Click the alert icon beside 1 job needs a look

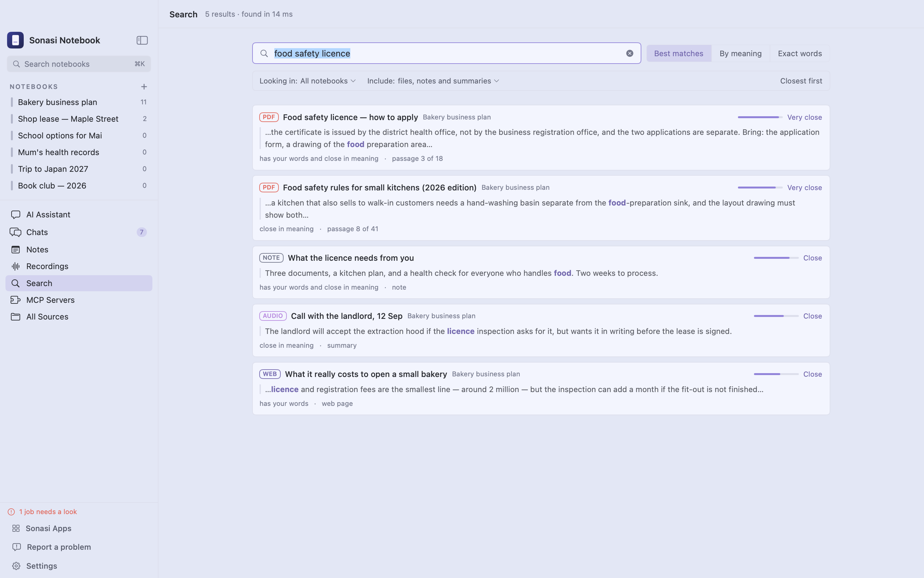pyautogui.click(x=11, y=512)
